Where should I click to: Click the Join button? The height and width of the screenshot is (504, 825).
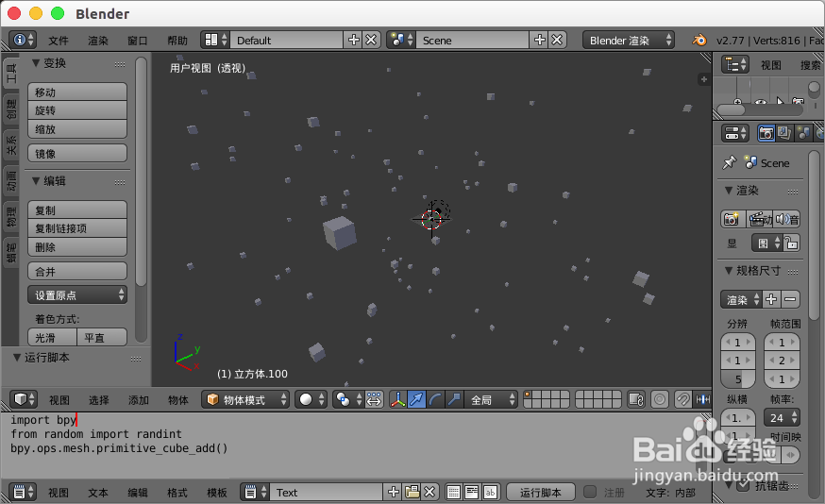[77, 272]
